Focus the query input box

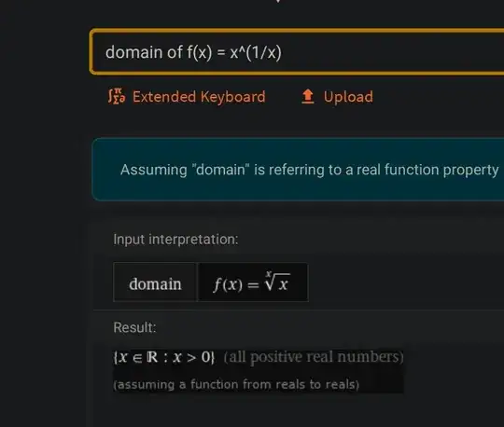pos(297,51)
